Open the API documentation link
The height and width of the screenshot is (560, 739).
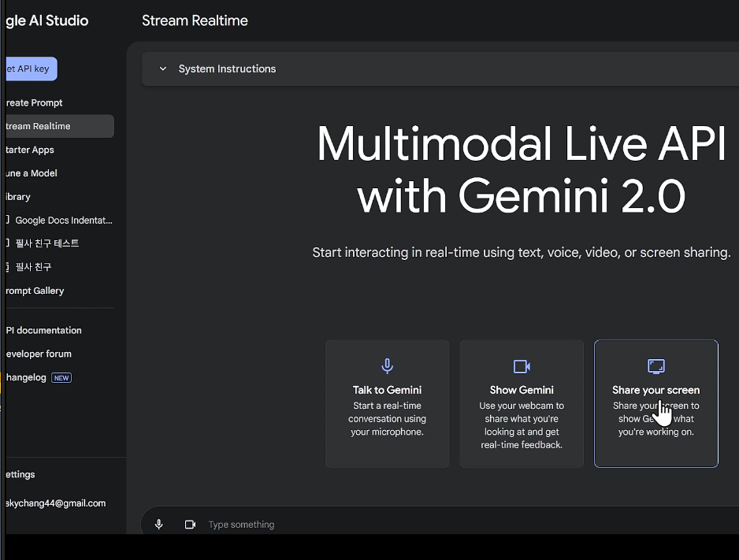[x=44, y=330]
